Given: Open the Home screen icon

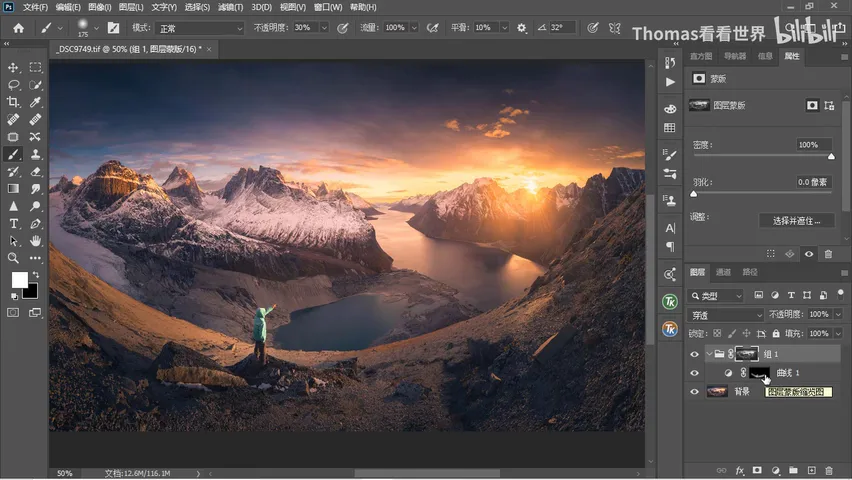Looking at the screenshot, I should pos(18,28).
